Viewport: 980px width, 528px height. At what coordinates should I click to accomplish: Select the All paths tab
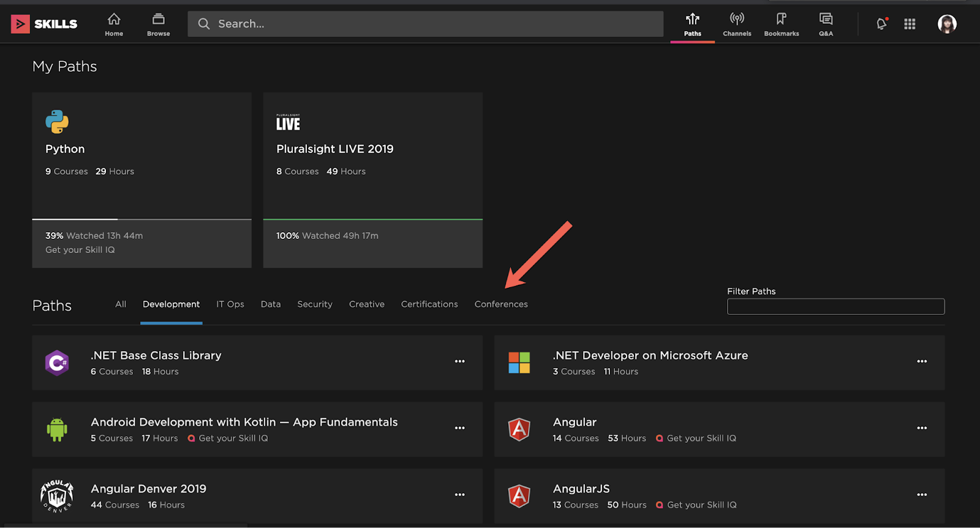(121, 304)
